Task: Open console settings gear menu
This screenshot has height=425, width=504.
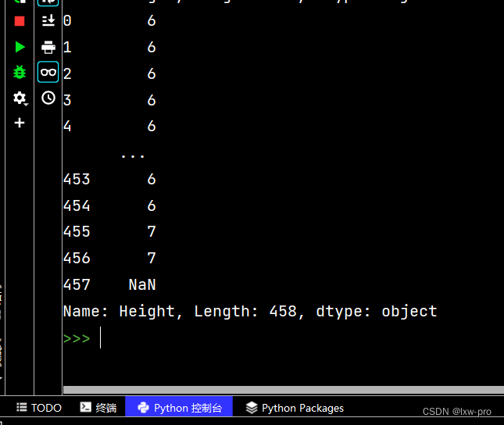Action: click(x=20, y=98)
